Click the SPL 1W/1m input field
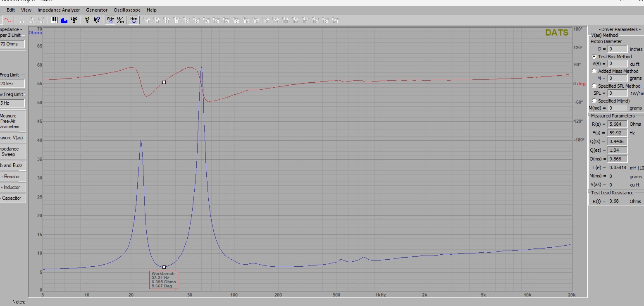644x306 pixels. tap(618, 93)
